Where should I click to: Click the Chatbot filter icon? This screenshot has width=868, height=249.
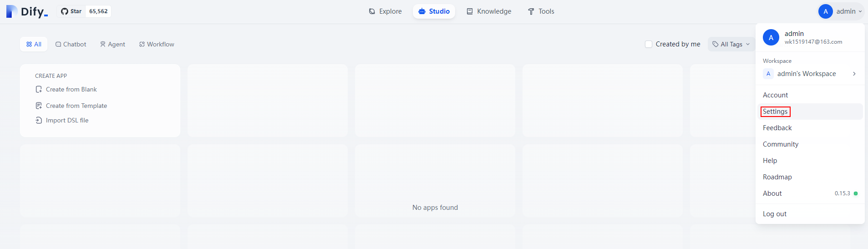[58, 44]
